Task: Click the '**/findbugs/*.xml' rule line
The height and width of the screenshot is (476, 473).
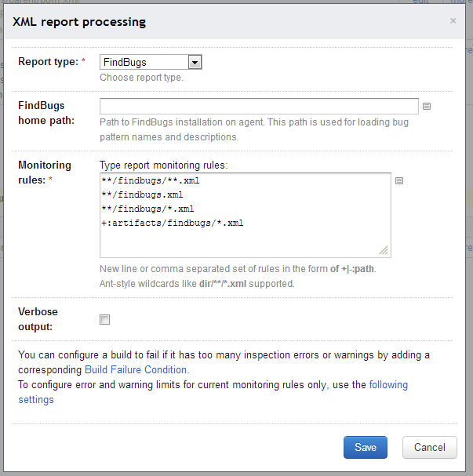Action: click(147, 209)
